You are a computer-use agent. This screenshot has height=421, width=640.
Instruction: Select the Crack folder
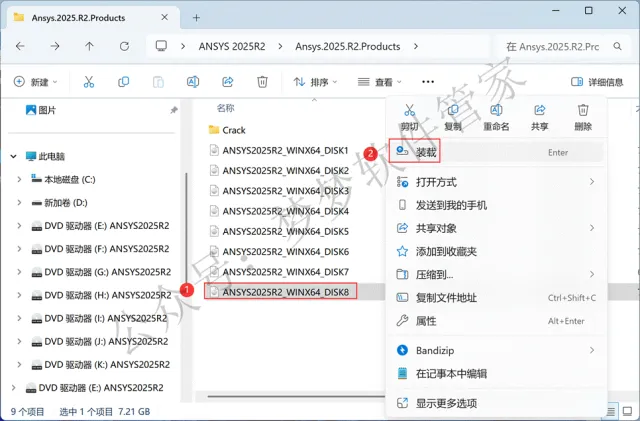[x=227, y=130]
